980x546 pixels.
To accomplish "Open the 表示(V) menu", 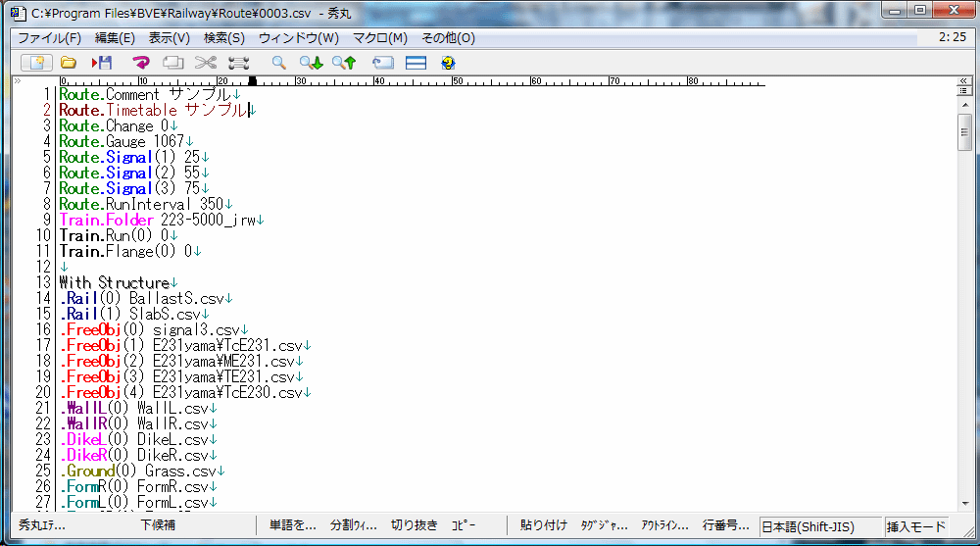I will pos(170,38).
